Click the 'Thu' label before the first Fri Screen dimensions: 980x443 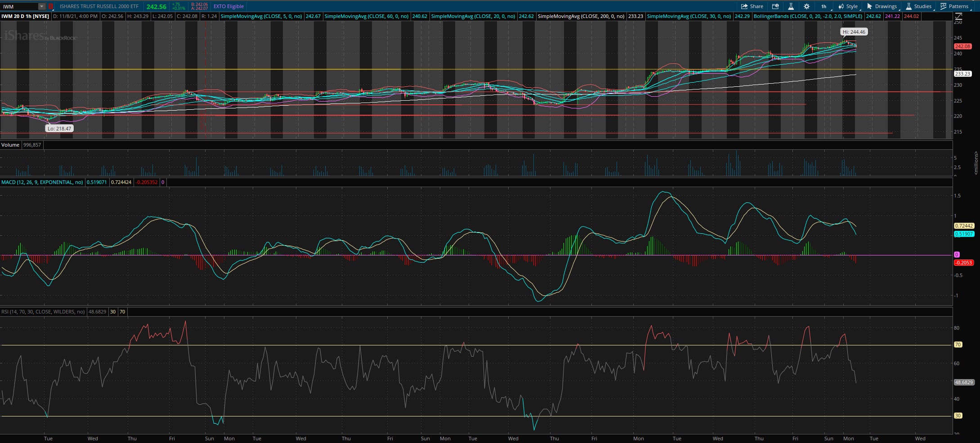click(132, 439)
